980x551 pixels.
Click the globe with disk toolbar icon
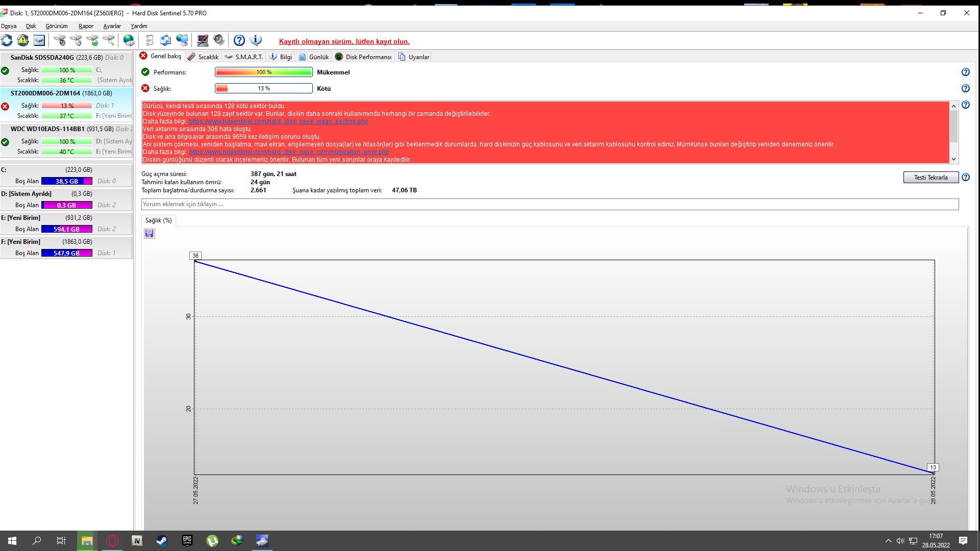click(129, 40)
